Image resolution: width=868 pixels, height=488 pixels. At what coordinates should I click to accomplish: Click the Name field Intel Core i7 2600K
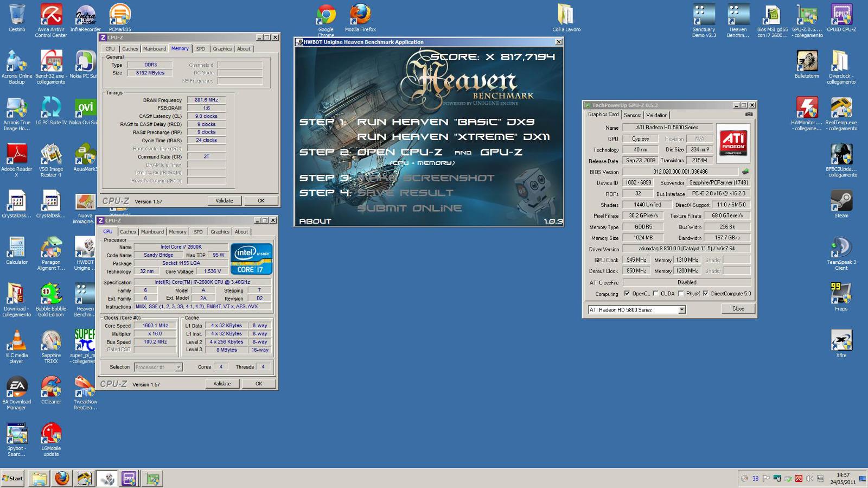pyautogui.click(x=181, y=247)
